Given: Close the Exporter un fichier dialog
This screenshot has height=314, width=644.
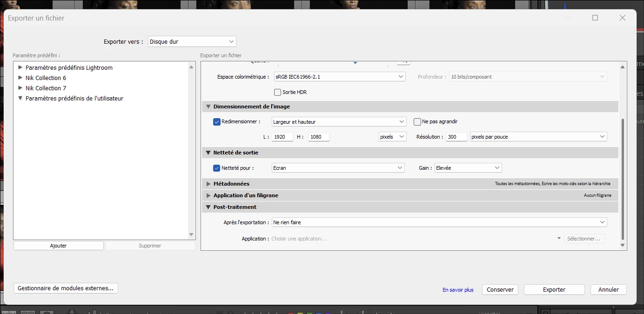Looking at the screenshot, I should click(623, 18).
